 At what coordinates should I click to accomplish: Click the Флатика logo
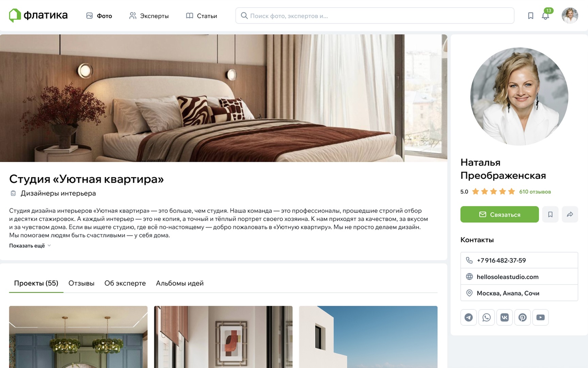tap(38, 15)
